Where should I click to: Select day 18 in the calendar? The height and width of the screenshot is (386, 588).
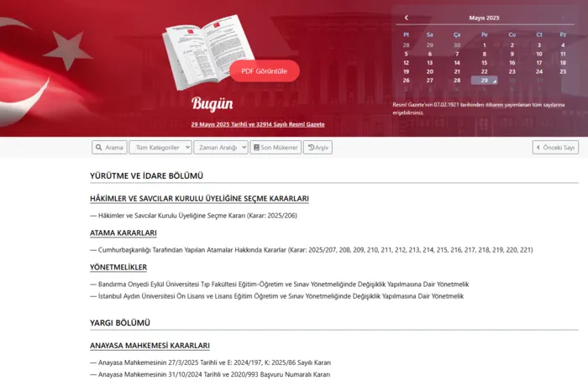tap(563, 63)
